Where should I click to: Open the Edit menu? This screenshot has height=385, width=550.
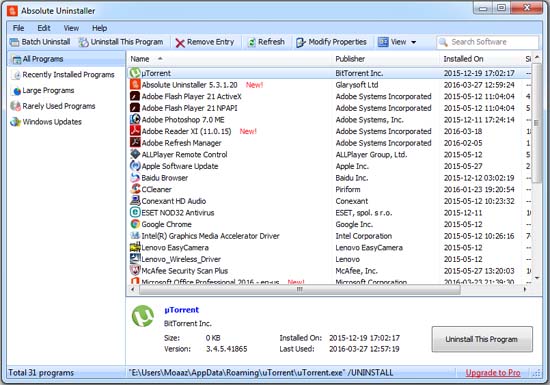pyautogui.click(x=44, y=28)
